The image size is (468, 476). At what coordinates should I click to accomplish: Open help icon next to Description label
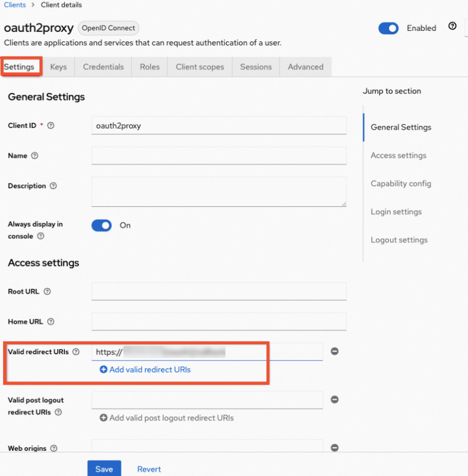[53, 186]
